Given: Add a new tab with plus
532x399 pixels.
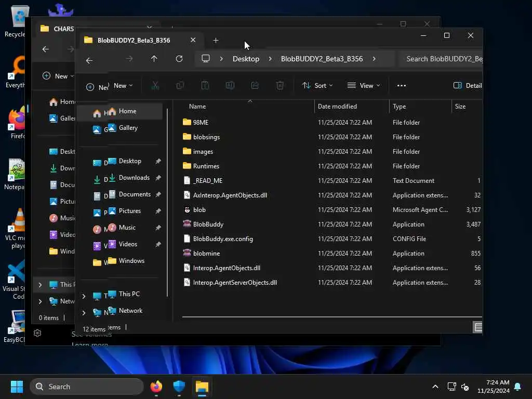Looking at the screenshot, I should point(216,41).
